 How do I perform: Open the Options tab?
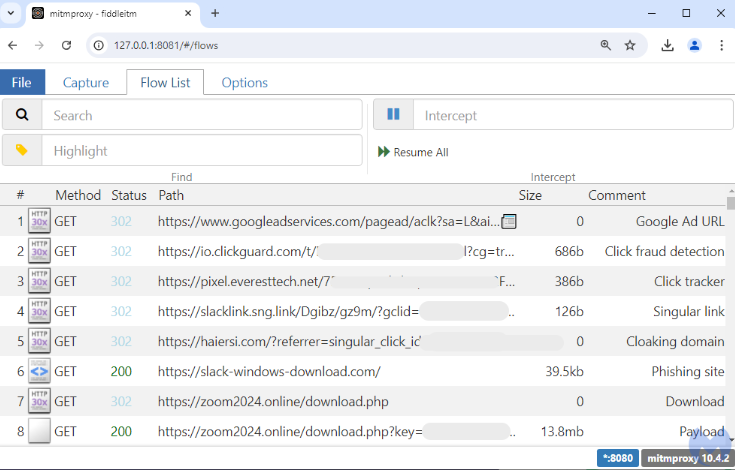click(x=245, y=82)
